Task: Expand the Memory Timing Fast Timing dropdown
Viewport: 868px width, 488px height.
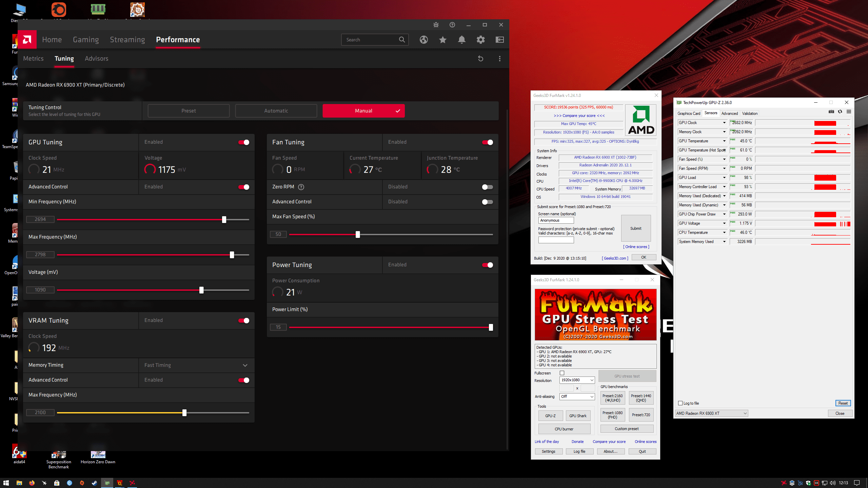Action: point(197,365)
